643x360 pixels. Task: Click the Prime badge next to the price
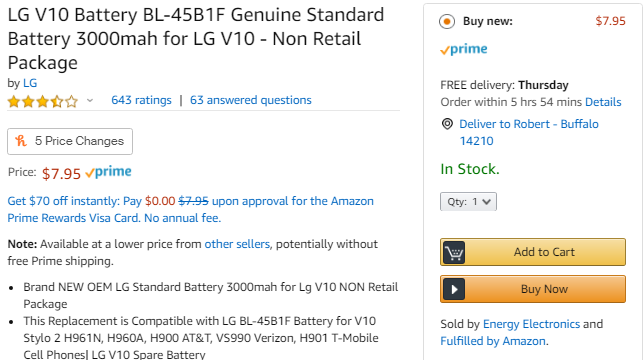click(x=108, y=172)
